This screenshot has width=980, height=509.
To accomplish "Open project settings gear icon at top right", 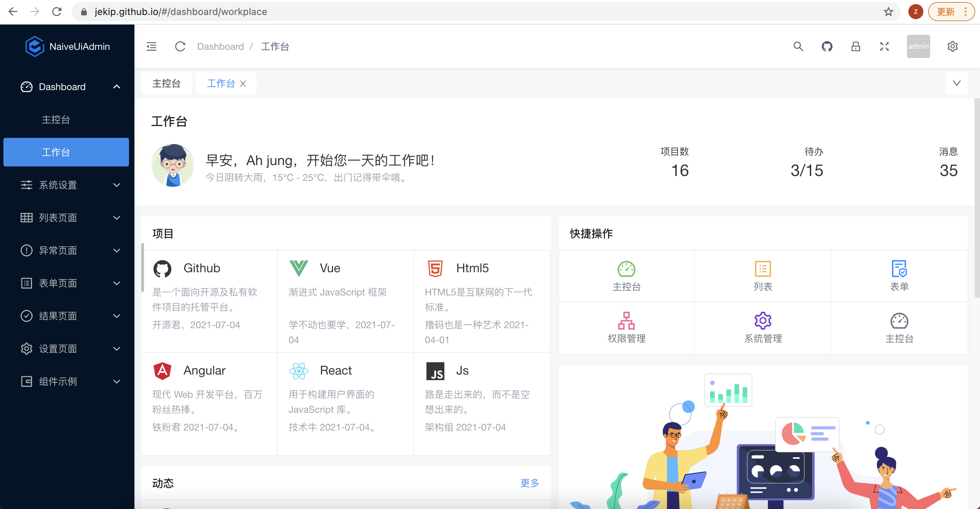I will pyautogui.click(x=952, y=46).
